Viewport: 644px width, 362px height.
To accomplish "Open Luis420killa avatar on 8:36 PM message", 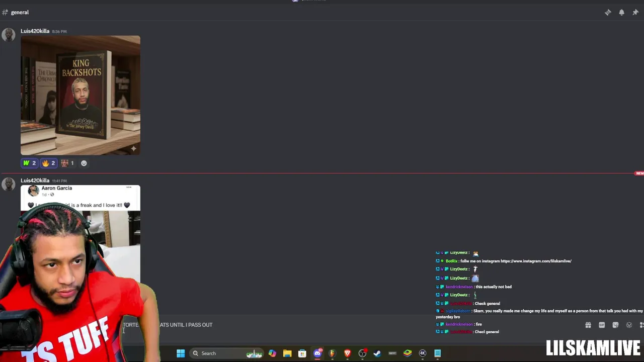I will point(8,35).
